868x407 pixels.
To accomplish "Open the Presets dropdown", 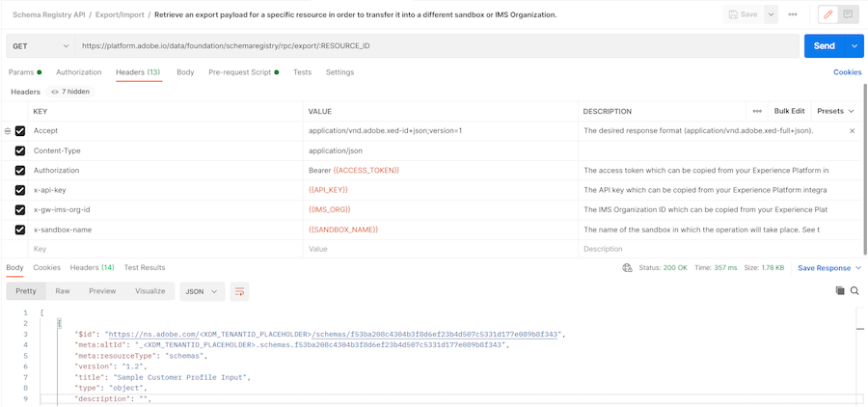I will tap(836, 111).
